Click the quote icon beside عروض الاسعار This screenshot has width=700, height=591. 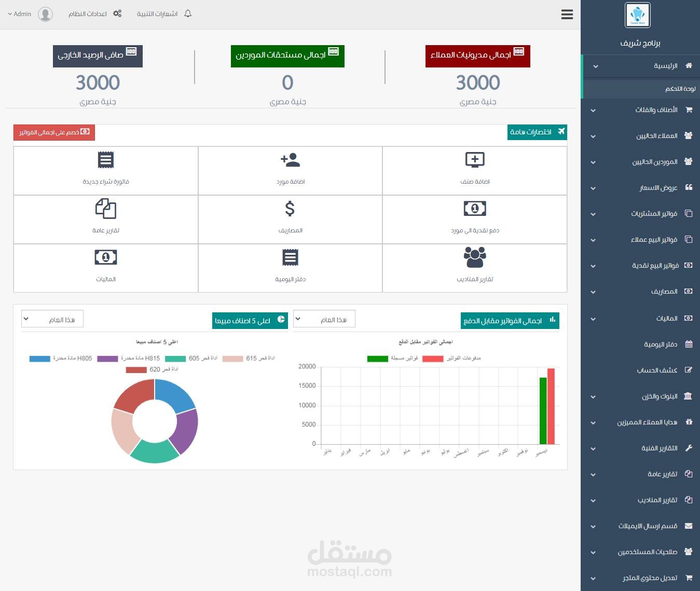click(689, 188)
